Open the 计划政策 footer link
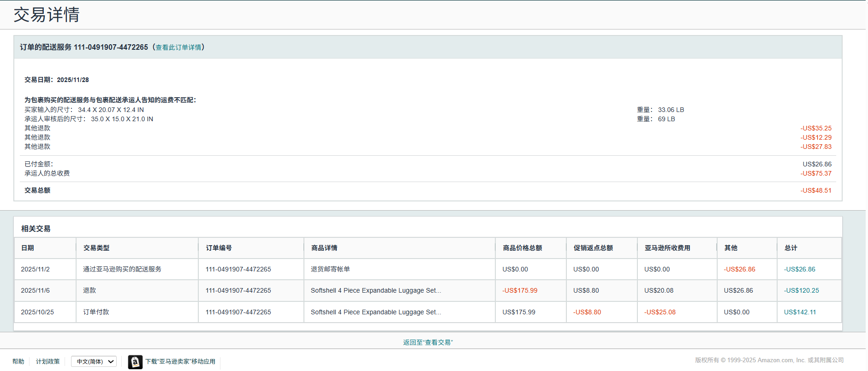Viewport: 868px width, 371px height. coord(48,362)
